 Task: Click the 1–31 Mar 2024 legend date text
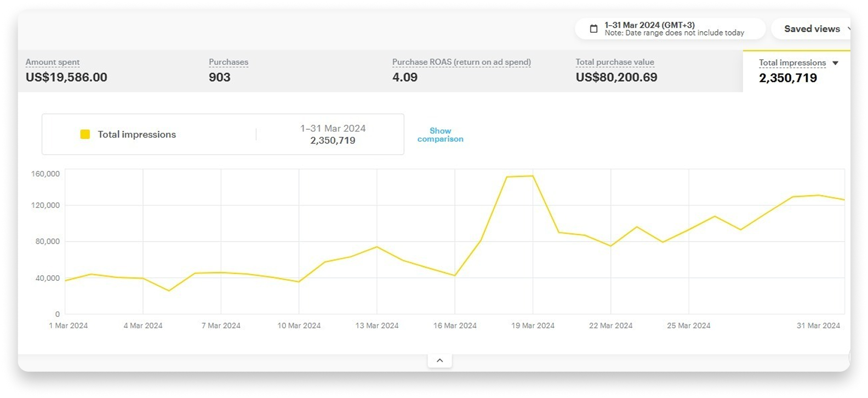(x=333, y=128)
